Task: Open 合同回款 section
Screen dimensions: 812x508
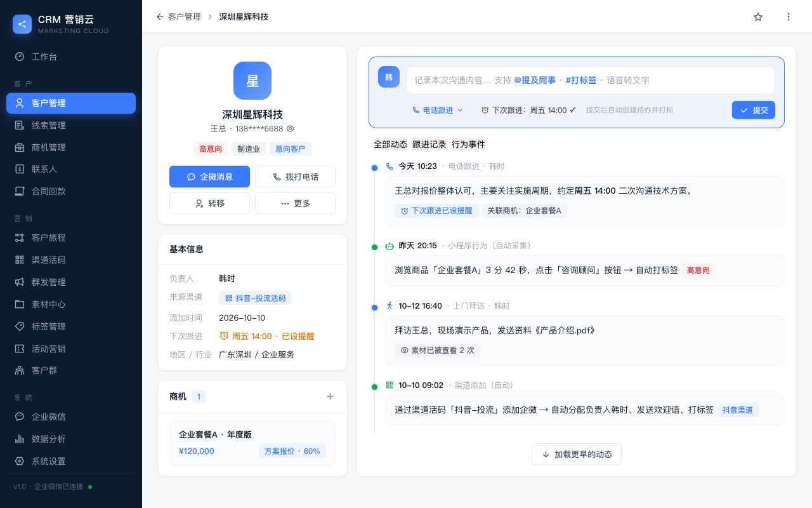Action: [71, 191]
